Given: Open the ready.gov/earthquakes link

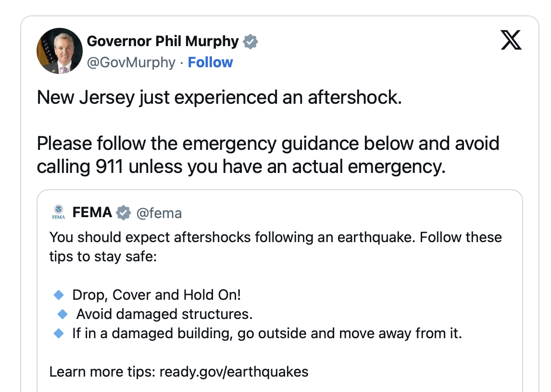Looking at the screenshot, I should point(234,372).
